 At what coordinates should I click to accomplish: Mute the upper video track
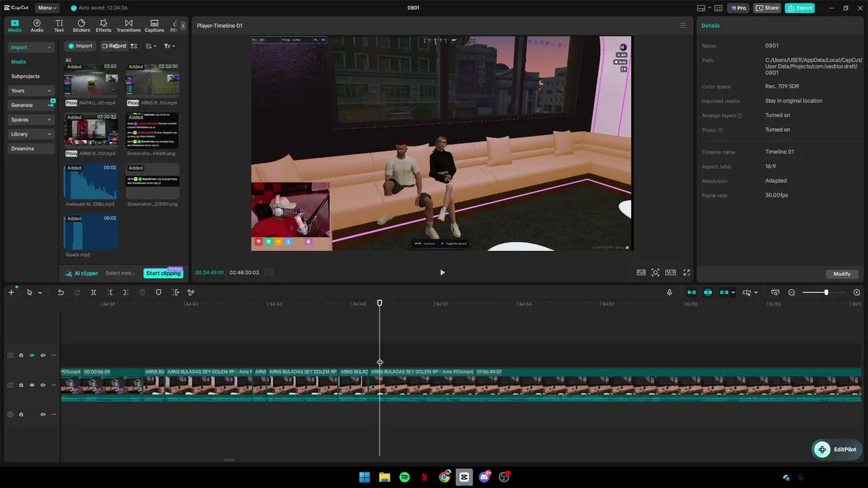tap(43, 355)
